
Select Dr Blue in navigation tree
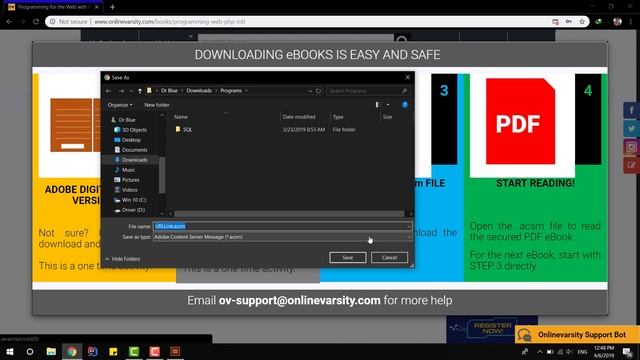click(x=127, y=120)
